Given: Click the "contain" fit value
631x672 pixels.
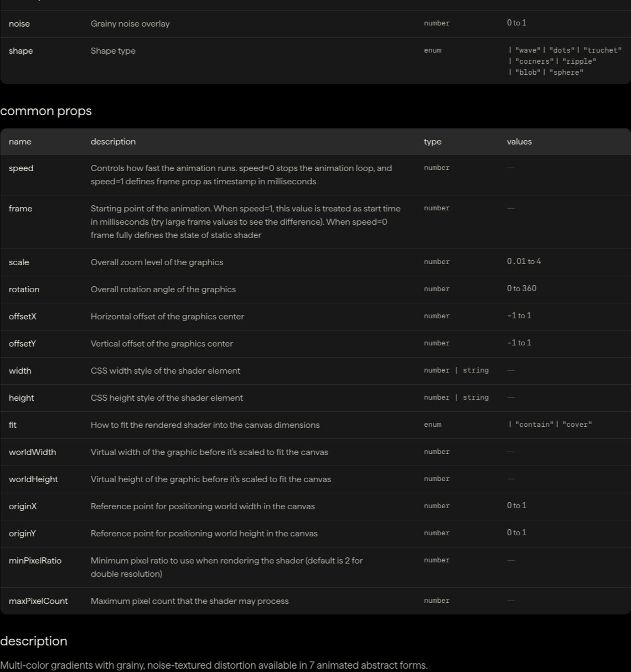Looking at the screenshot, I should pyautogui.click(x=534, y=425).
